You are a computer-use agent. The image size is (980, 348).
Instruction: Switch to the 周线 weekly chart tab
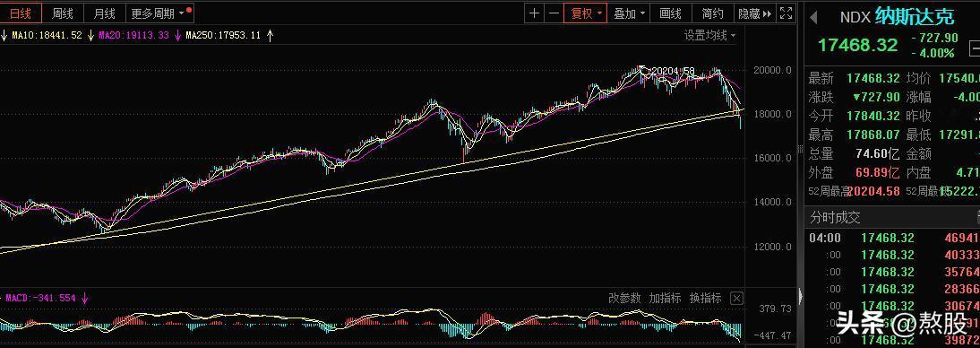[63, 13]
